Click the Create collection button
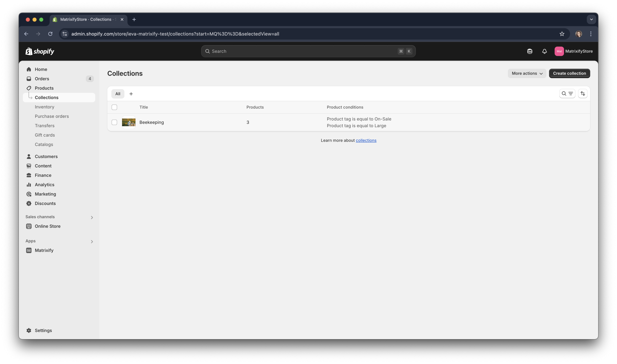Viewport: 617px width, 364px height. (569, 73)
